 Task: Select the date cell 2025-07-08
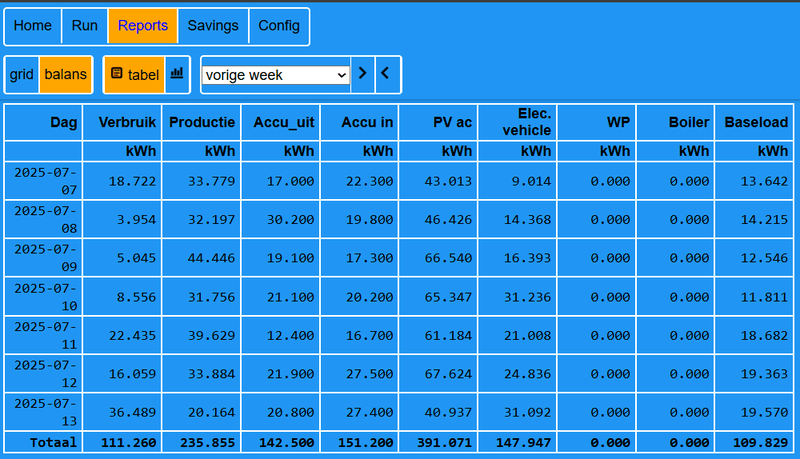click(43, 219)
